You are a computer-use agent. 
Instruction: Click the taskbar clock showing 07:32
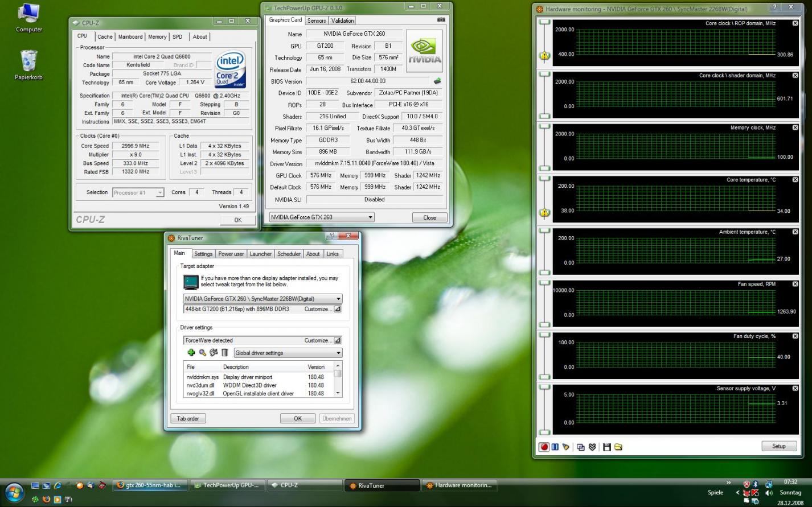(790, 482)
